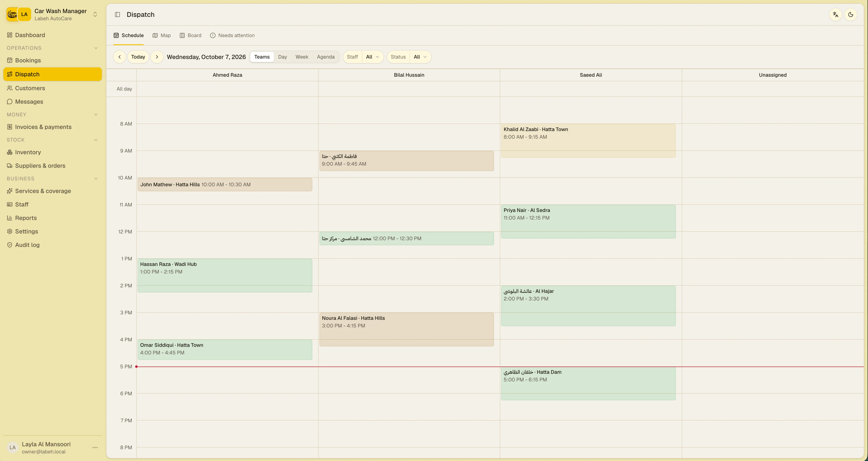This screenshot has width=868, height=461.
Task: Click the Suppliers & orders truck icon
Action: [x=10, y=166]
